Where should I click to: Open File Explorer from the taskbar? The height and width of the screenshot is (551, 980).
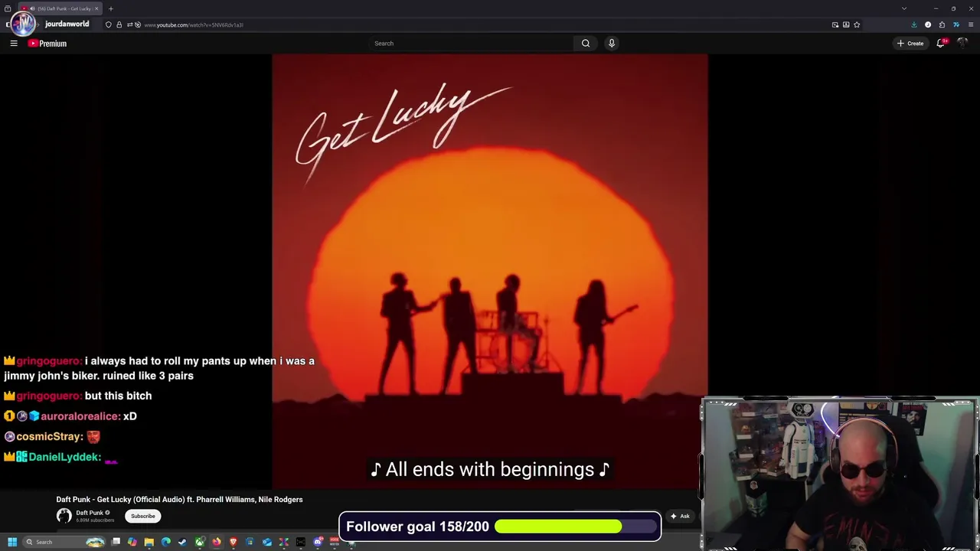tap(149, 542)
